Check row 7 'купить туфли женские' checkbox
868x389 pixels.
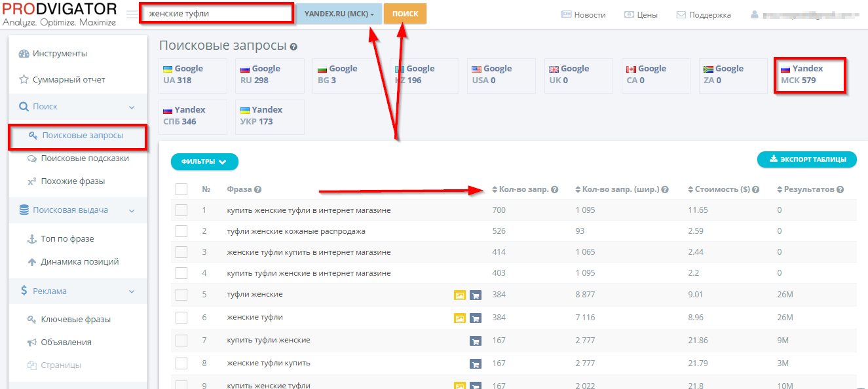click(x=181, y=341)
